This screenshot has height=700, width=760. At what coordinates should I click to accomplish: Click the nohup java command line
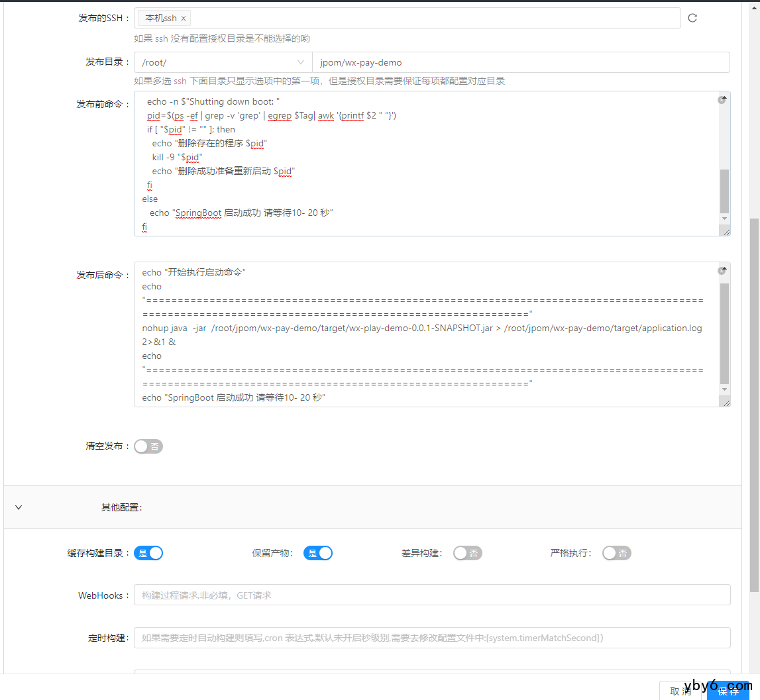pyautogui.click(x=421, y=334)
